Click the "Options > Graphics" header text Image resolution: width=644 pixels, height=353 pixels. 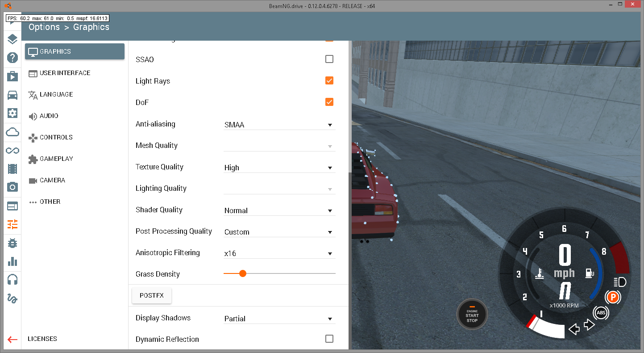pos(69,27)
